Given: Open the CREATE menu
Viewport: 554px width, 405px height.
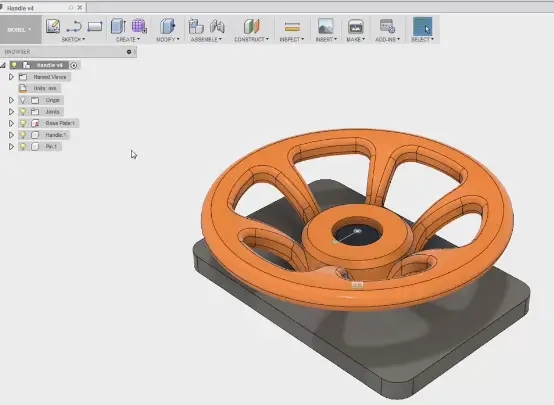Looking at the screenshot, I should (128, 40).
